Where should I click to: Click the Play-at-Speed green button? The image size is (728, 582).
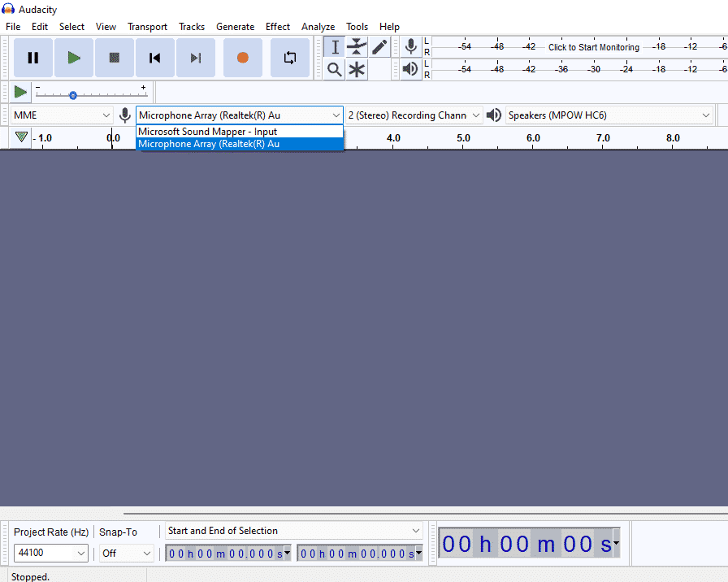tap(20, 92)
